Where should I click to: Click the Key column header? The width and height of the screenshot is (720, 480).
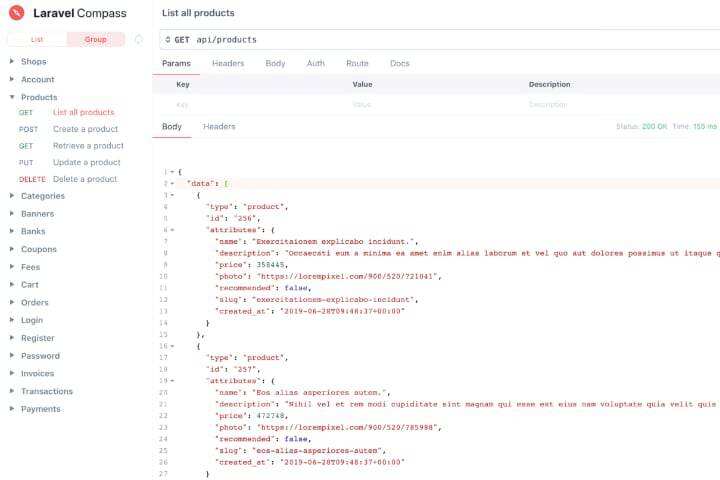point(183,85)
